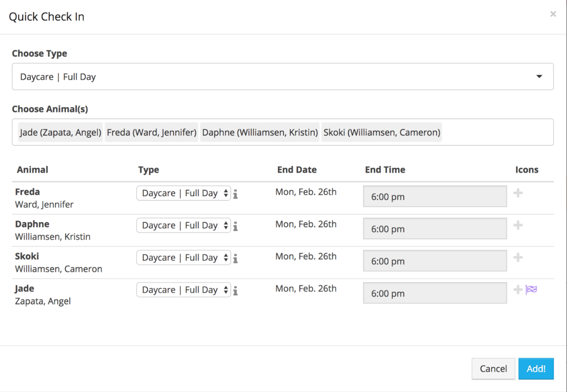Open Jade's Daycare type dropdown
Screen dimensions: 567x392
coord(184,290)
